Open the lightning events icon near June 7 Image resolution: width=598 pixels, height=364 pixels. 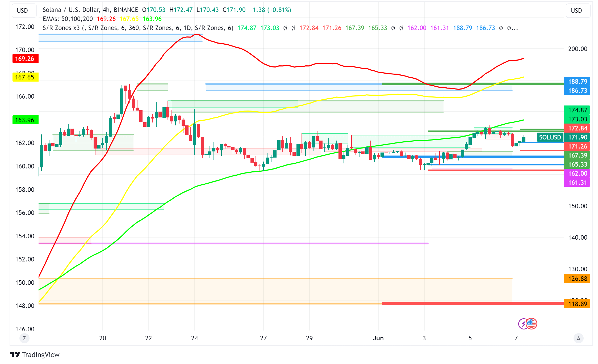coord(522,324)
